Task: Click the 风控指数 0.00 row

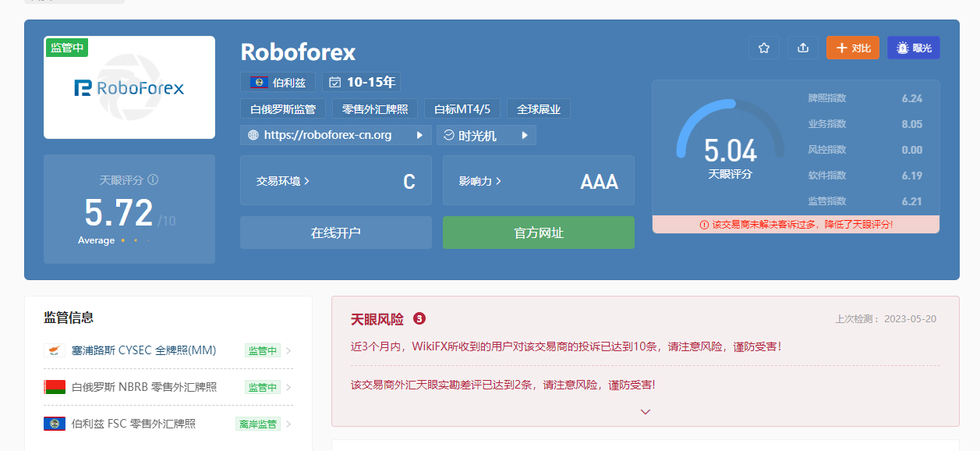Action: pyautogui.click(x=865, y=150)
